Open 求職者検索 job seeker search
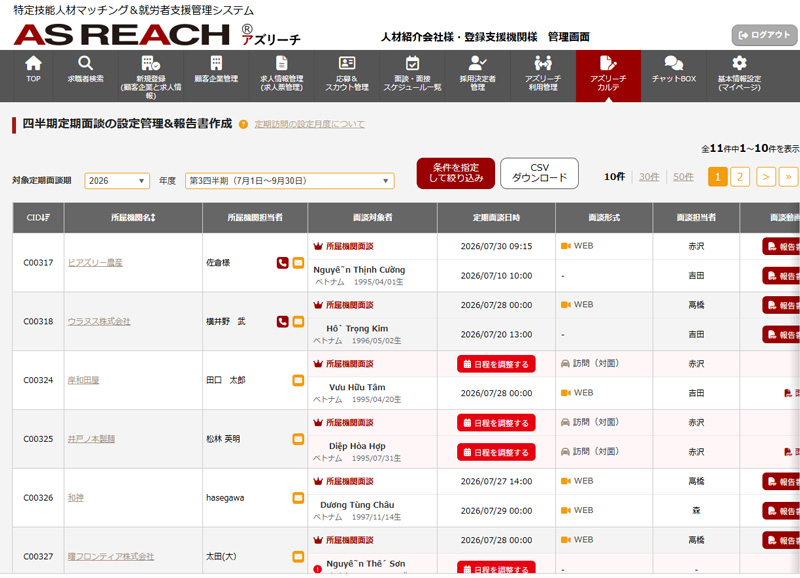The height and width of the screenshot is (578, 800). [85, 76]
